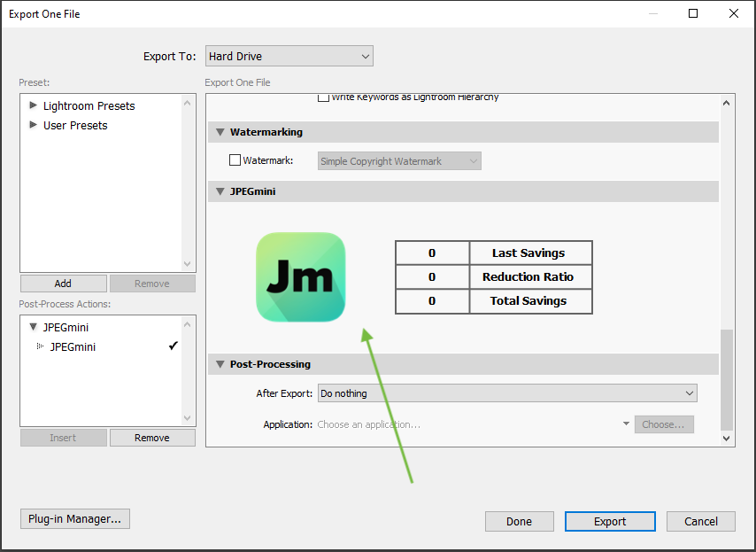Click the Last Savings table cell

tap(530, 253)
